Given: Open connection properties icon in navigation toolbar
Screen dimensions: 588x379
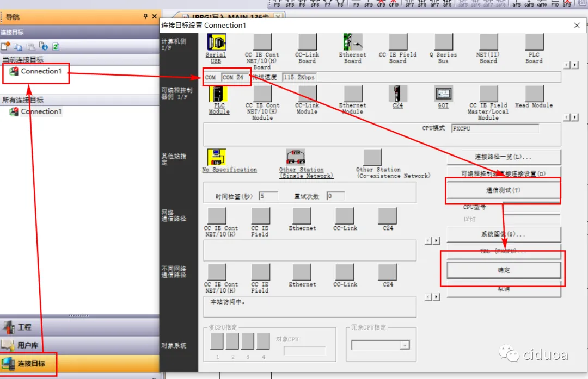Looking at the screenshot, I should (44, 46).
